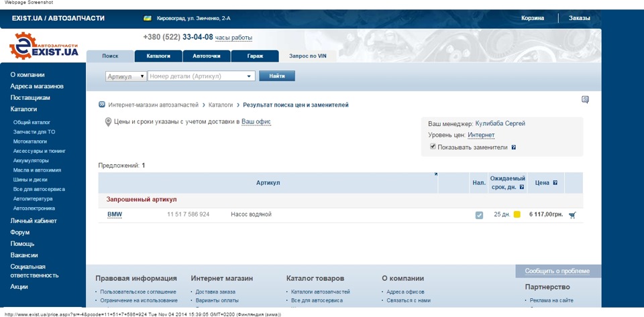This screenshot has width=644, height=317.
Task: Add BMW water pump to cart
Action: 572,215
